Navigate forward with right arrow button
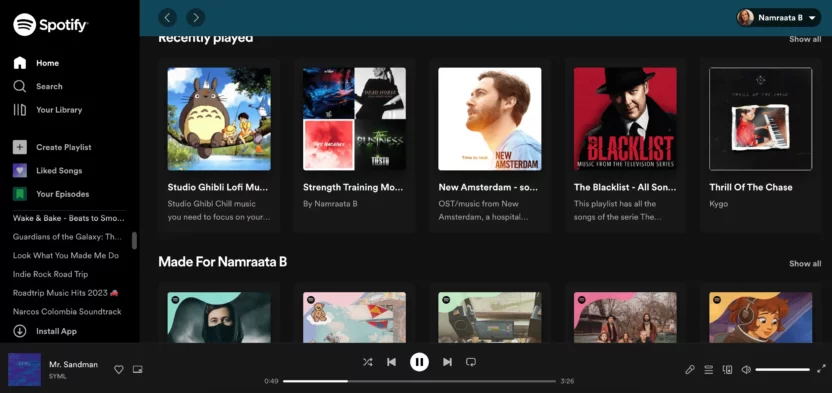 coord(196,18)
